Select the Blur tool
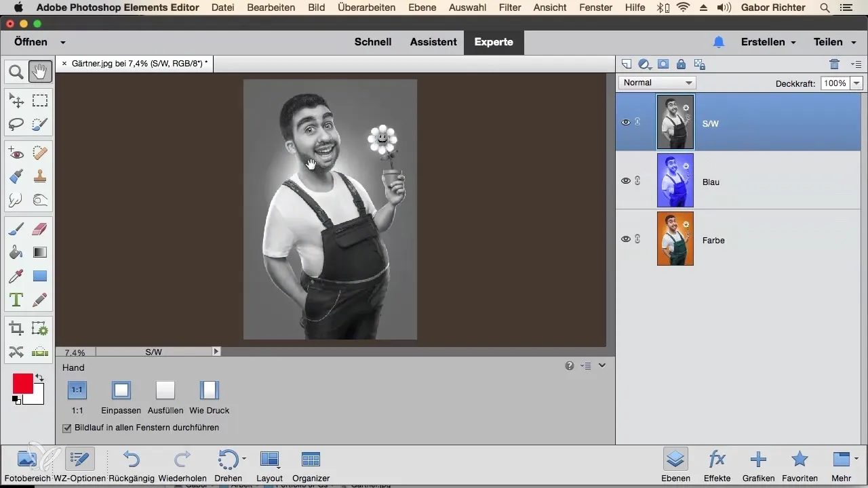 point(16,200)
